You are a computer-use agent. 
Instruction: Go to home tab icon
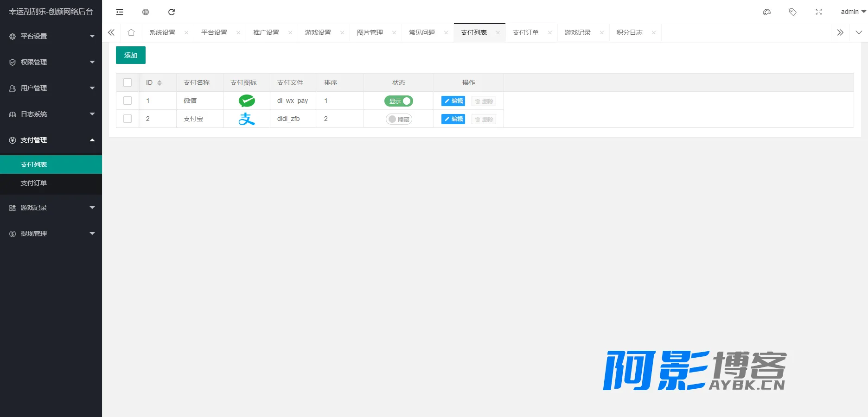tap(131, 32)
